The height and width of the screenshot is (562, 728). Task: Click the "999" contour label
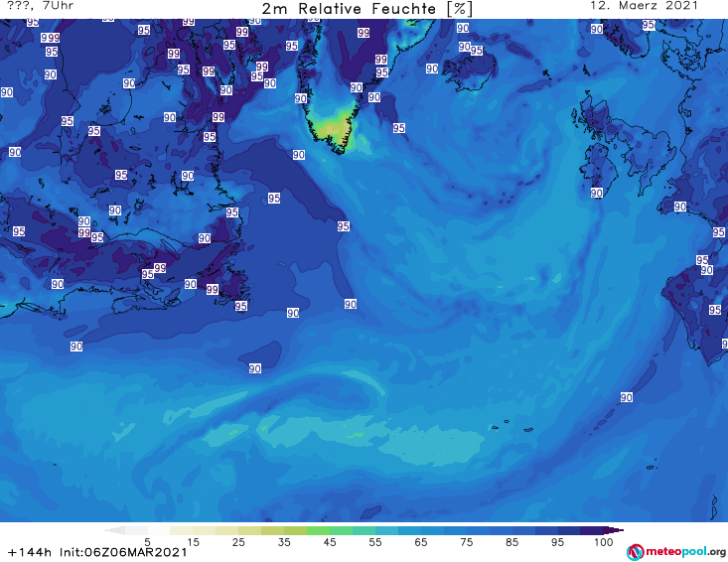[x=50, y=38]
